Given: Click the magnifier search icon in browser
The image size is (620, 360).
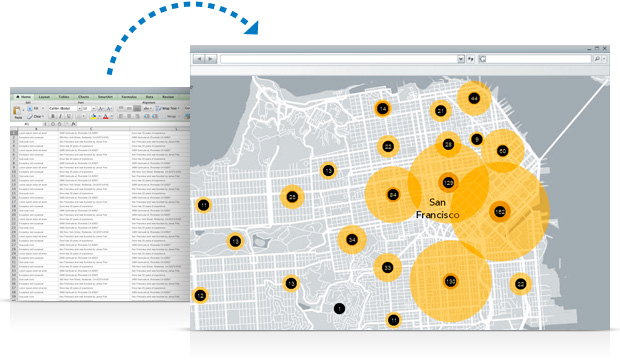Looking at the screenshot, I should tap(597, 59).
